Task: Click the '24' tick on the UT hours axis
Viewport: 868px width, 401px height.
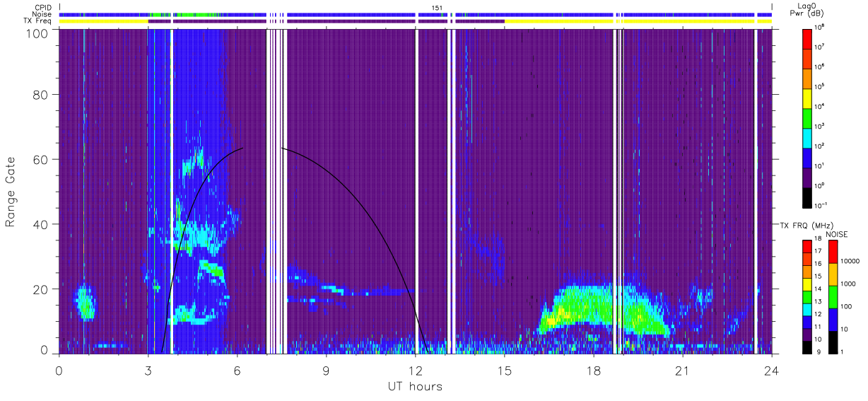Action: click(771, 371)
